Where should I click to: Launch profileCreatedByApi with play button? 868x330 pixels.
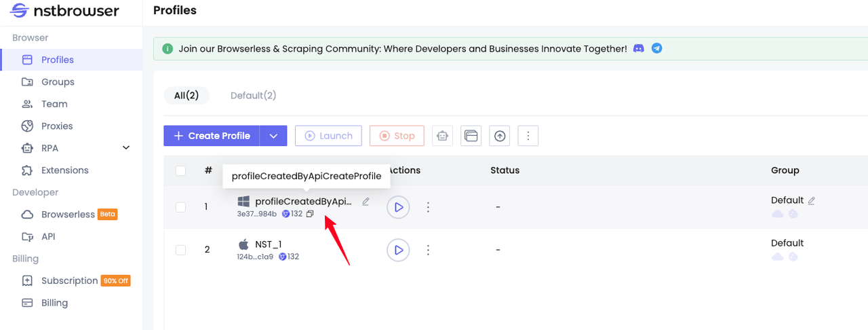(398, 207)
